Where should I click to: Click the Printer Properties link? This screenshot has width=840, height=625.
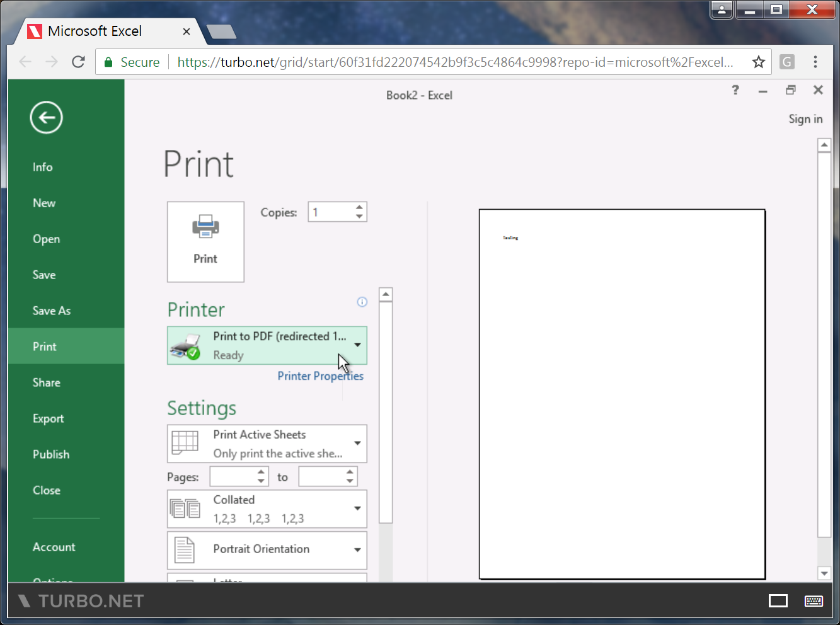(x=320, y=376)
